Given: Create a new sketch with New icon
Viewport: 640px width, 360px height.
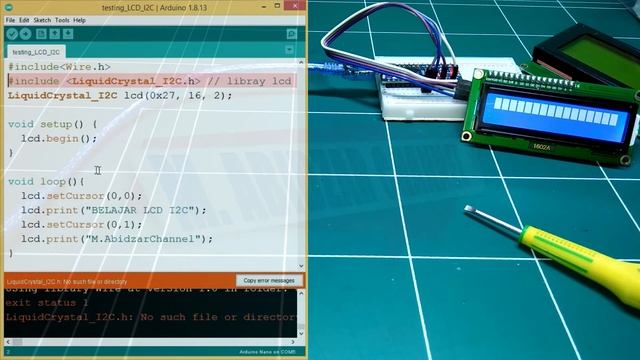Looking at the screenshot, I should 41,34.
